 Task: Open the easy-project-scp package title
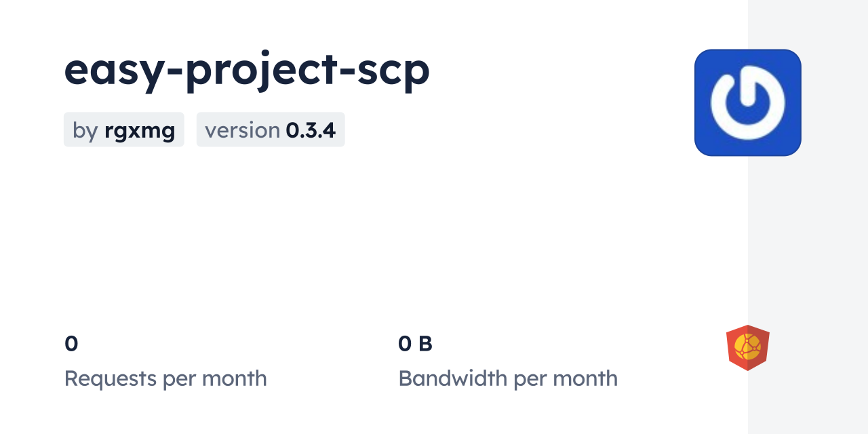point(247,70)
